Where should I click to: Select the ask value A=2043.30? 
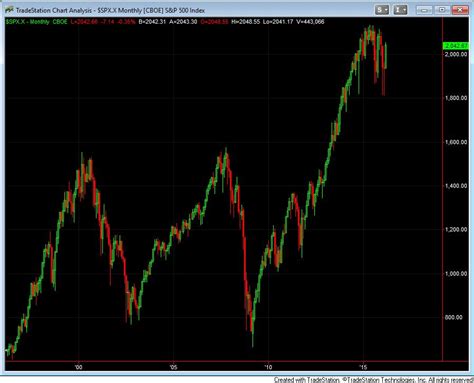(183, 22)
